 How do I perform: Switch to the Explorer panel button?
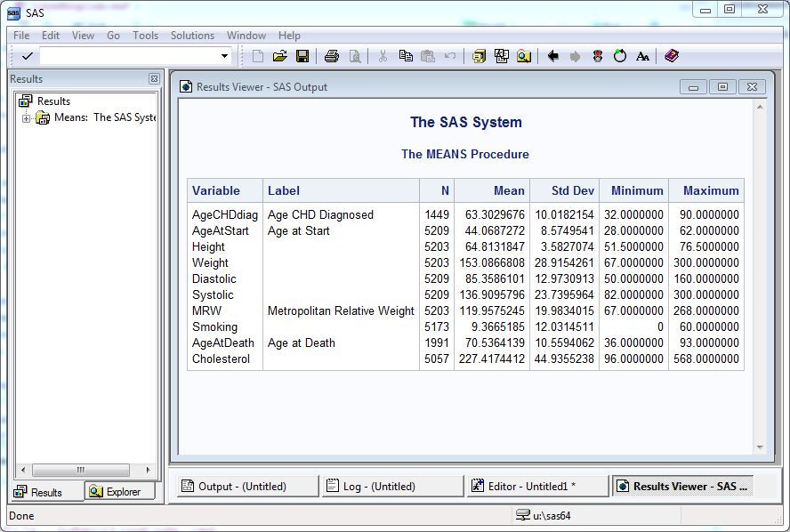(x=120, y=490)
